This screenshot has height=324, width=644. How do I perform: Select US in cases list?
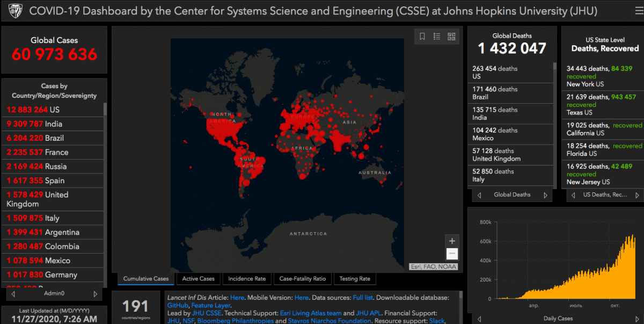tap(53, 110)
